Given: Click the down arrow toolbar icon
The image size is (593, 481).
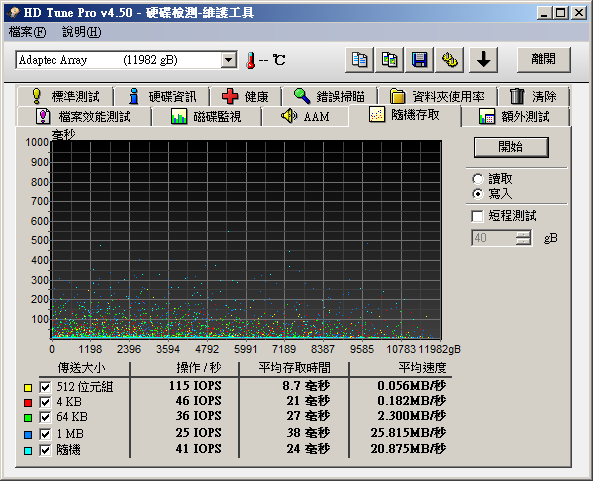Looking at the screenshot, I should tap(483, 60).
